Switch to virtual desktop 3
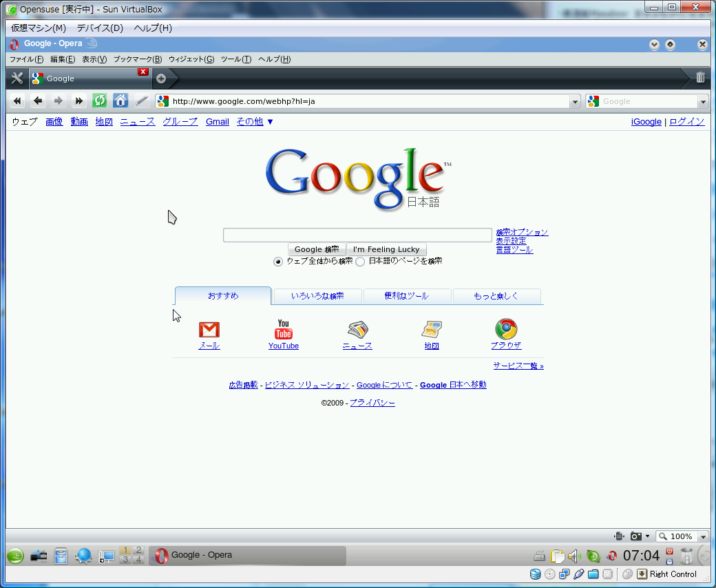Image resolution: width=716 pixels, height=588 pixels. coord(125,560)
